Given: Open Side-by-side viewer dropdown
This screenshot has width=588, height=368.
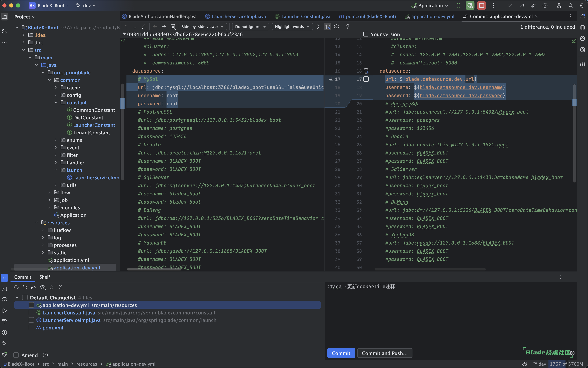Looking at the screenshot, I should point(203,27).
